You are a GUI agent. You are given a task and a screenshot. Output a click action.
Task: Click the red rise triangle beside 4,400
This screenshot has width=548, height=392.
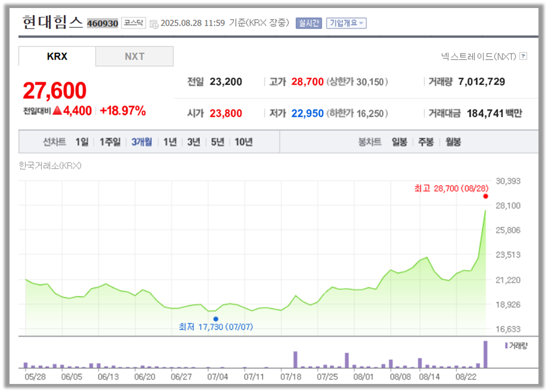click(57, 111)
